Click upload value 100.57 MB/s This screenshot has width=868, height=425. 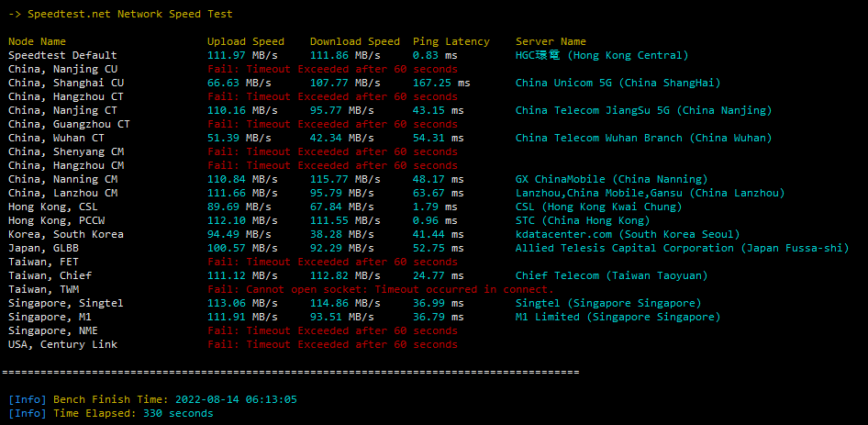tap(242, 248)
